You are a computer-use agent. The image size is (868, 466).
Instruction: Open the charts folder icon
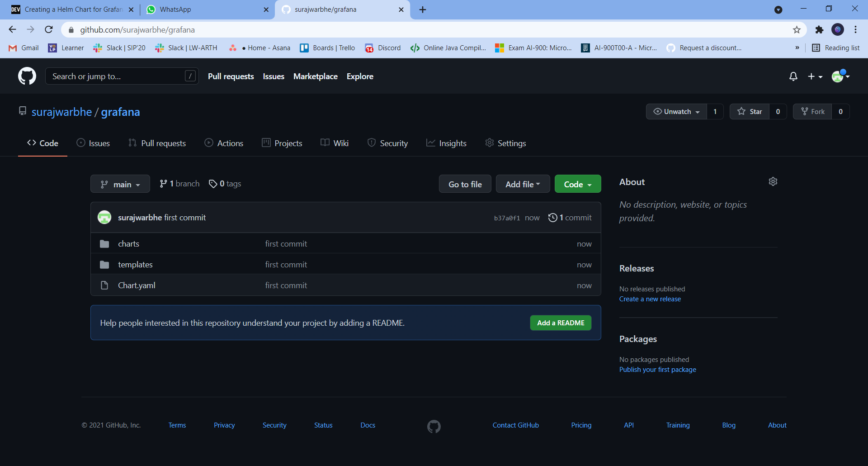[x=104, y=243]
